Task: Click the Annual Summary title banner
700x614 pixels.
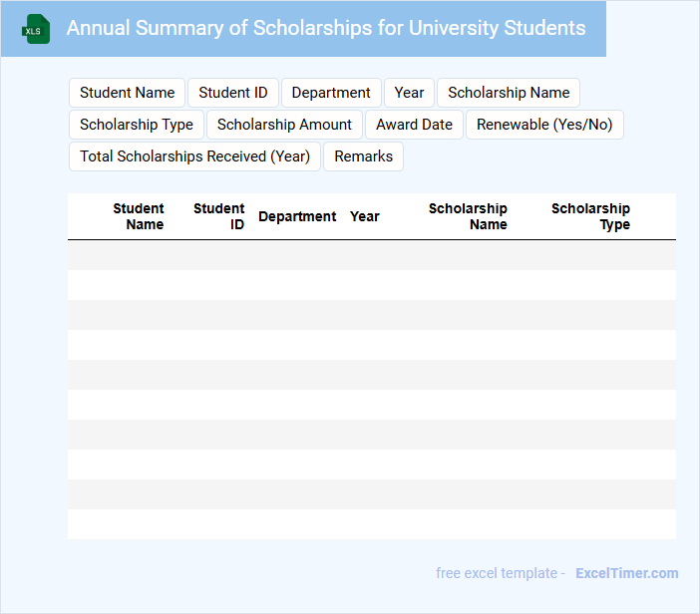Action: click(325, 28)
